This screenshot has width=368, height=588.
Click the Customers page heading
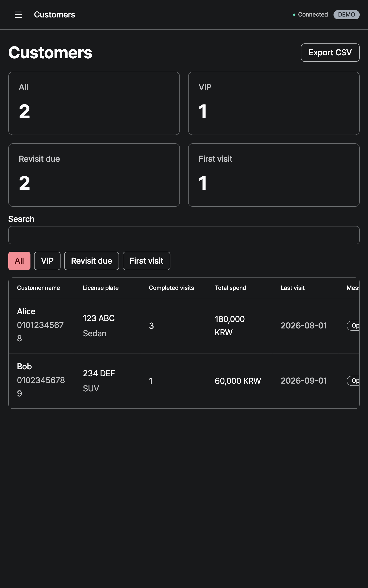point(50,52)
